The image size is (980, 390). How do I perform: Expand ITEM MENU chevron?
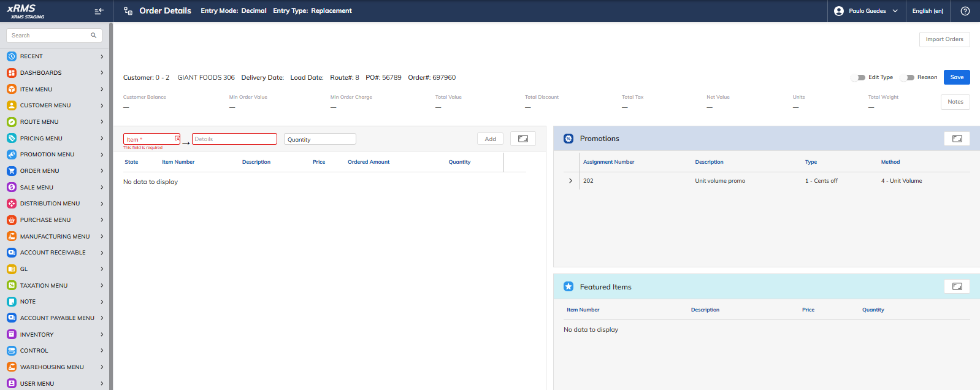(102, 90)
